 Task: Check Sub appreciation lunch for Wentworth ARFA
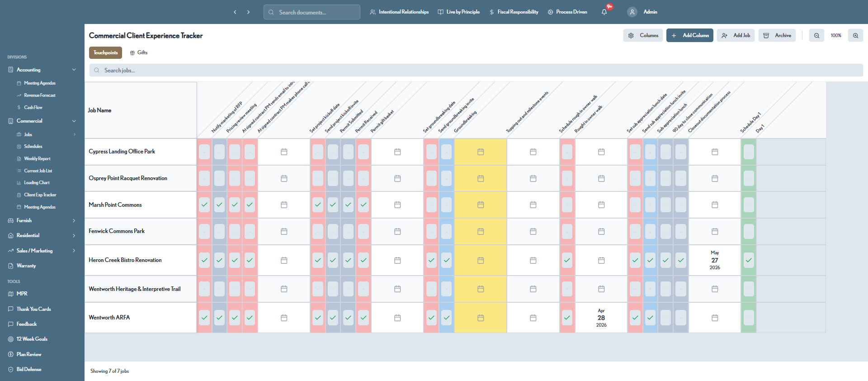coord(665,318)
